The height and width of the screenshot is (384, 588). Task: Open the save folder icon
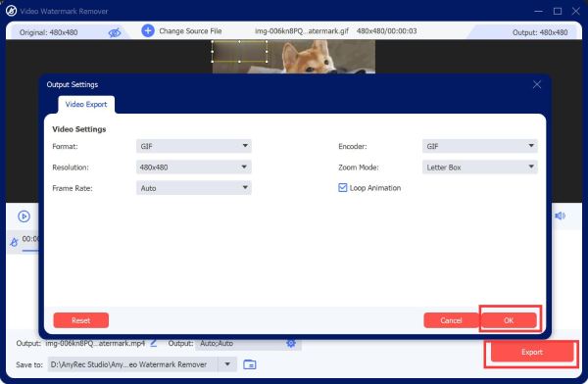pos(250,364)
